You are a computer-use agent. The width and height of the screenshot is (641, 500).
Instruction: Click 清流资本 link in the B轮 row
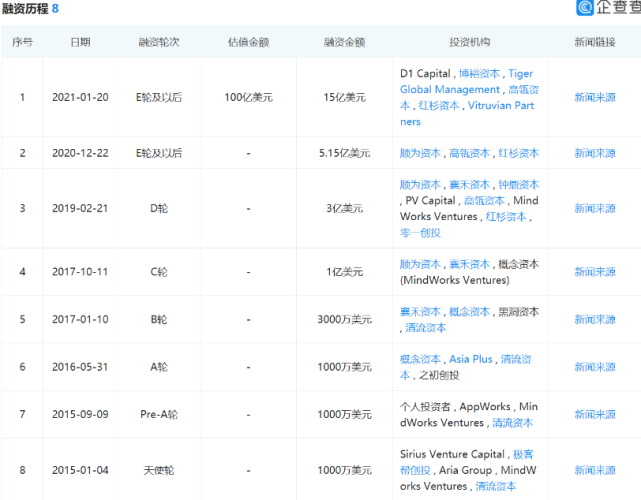(426, 327)
